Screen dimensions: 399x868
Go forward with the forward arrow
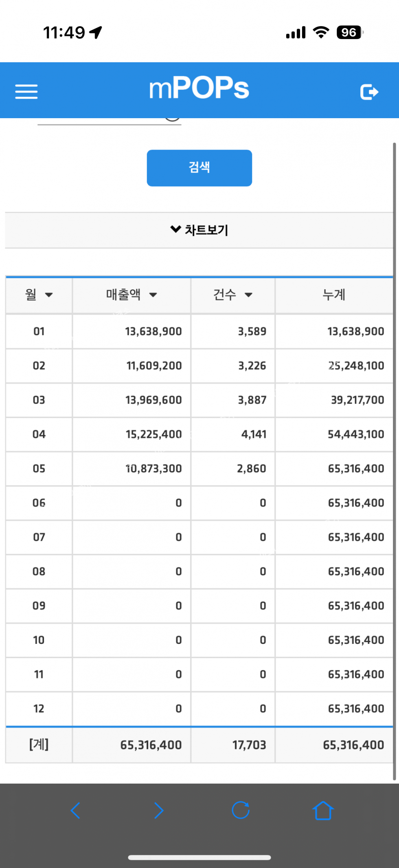158,810
